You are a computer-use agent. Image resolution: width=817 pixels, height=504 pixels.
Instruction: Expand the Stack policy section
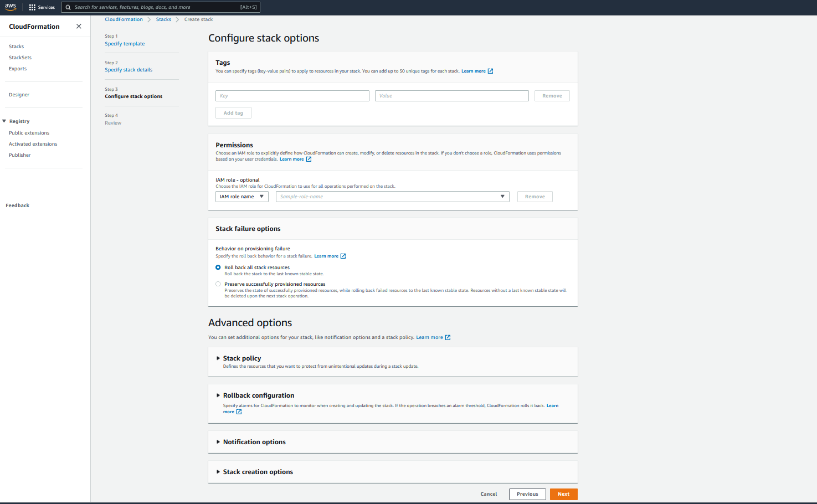click(x=218, y=358)
